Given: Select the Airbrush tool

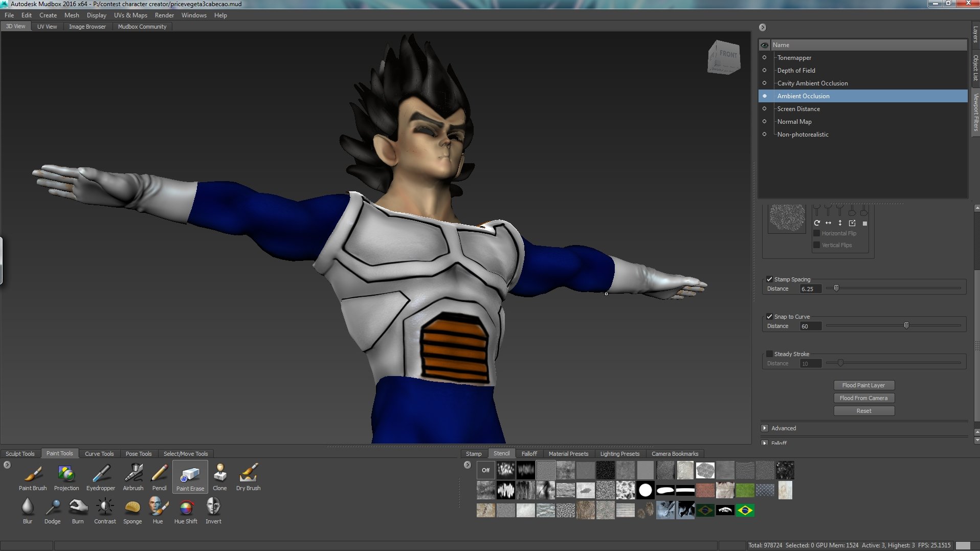Looking at the screenshot, I should tap(133, 477).
